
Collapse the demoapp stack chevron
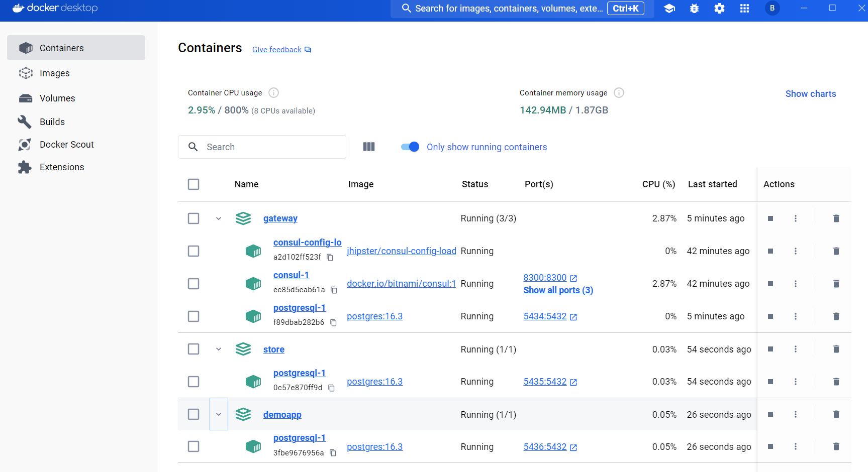pyautogui.click(x=219, y=414)
